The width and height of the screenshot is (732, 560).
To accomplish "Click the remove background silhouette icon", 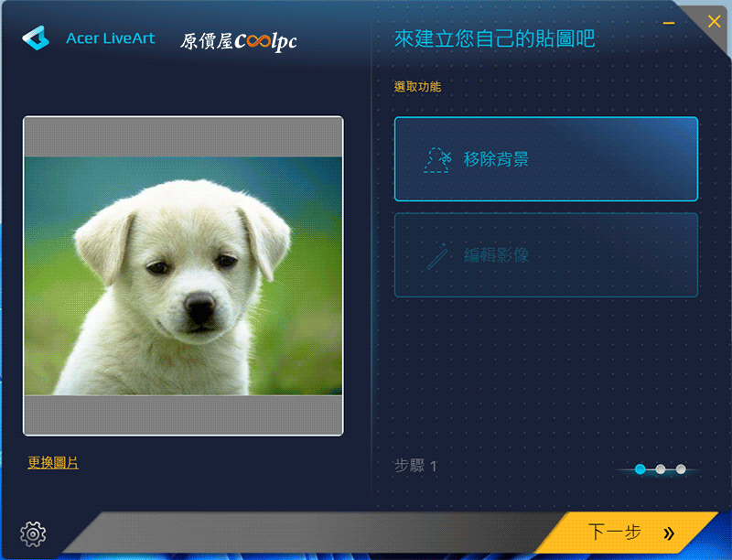I will point(437,160).
